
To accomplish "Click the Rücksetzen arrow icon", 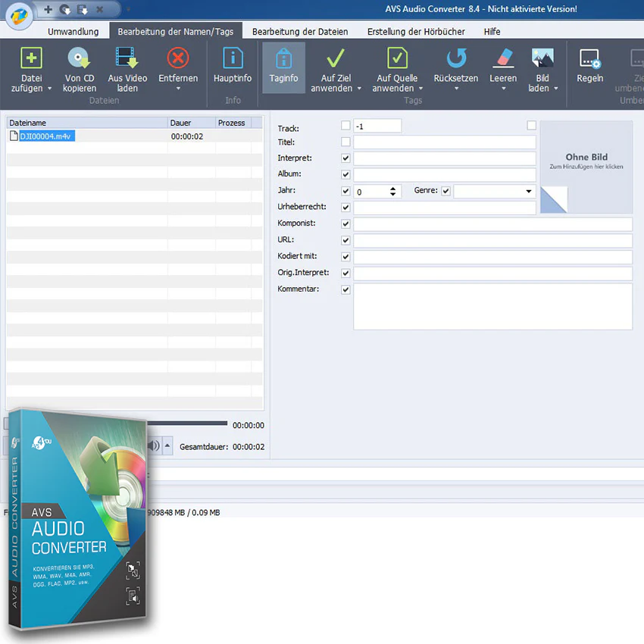I will 456,58.
